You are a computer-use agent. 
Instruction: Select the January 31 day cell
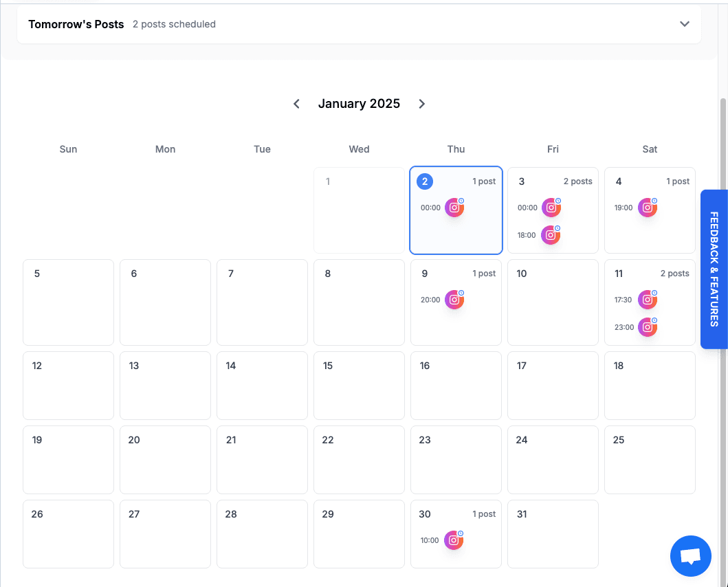click(553, 534)
